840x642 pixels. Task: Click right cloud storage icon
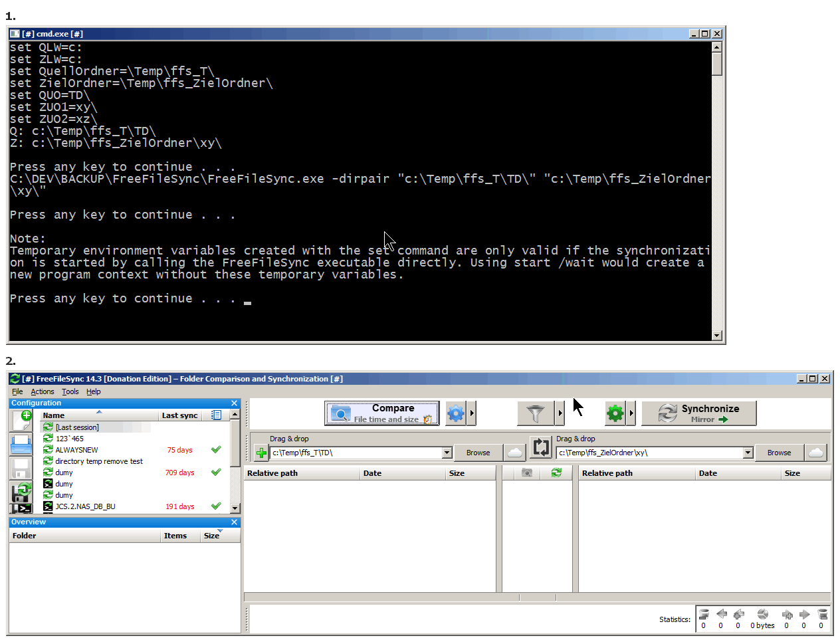point(816,453)
